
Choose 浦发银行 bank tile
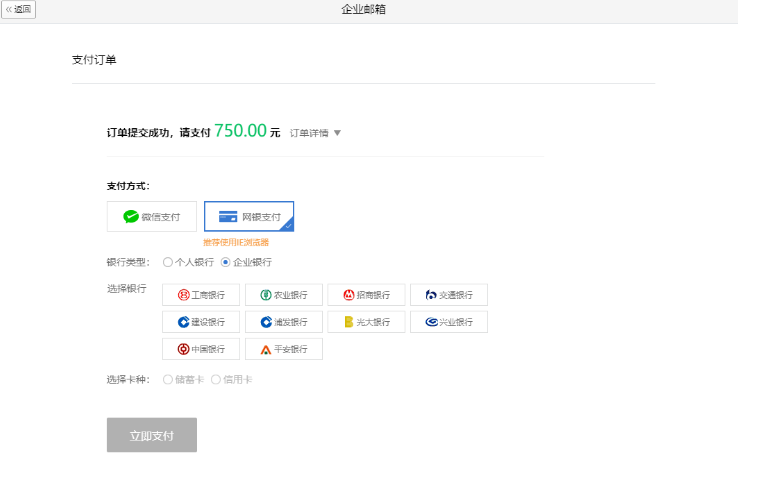(x=284, y=322)
